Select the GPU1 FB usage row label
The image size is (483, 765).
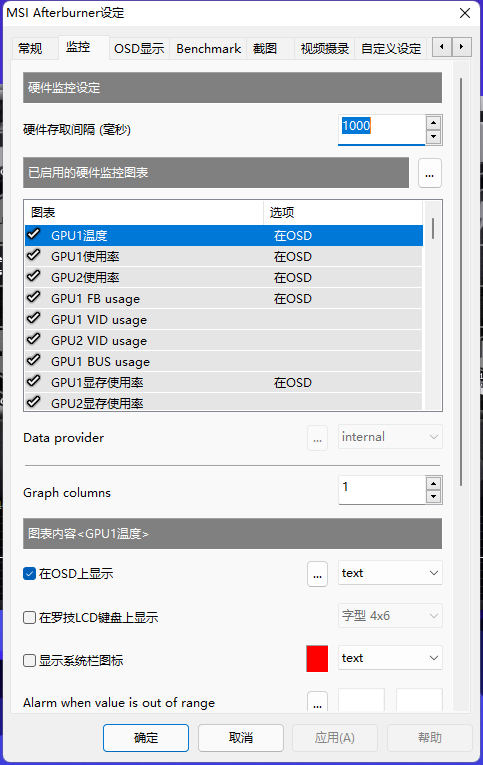[x=95, y=299]
